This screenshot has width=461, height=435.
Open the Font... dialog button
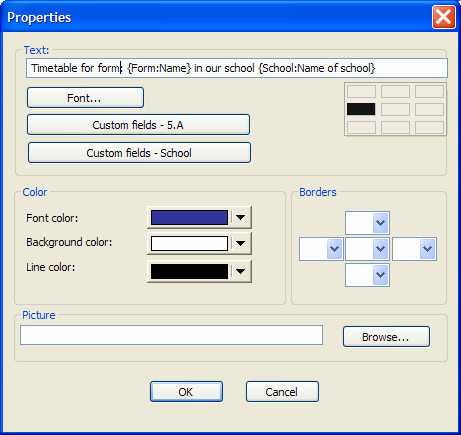(85, 98)
